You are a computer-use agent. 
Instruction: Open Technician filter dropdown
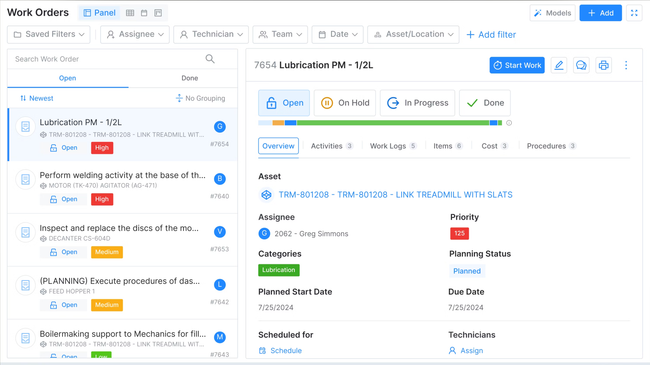point(211,34)
